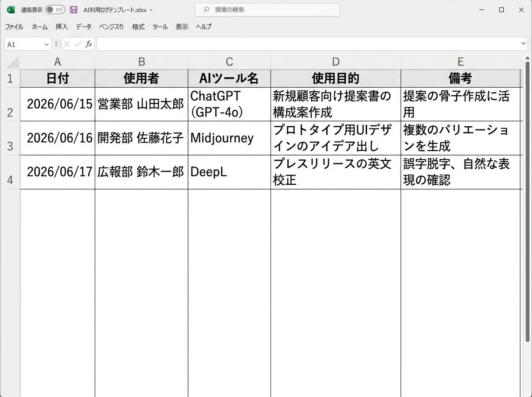The width and height of the screenshot is (532, 397).
Task: Click the confirm checkmark in formula bar
Action: (78, 44)
